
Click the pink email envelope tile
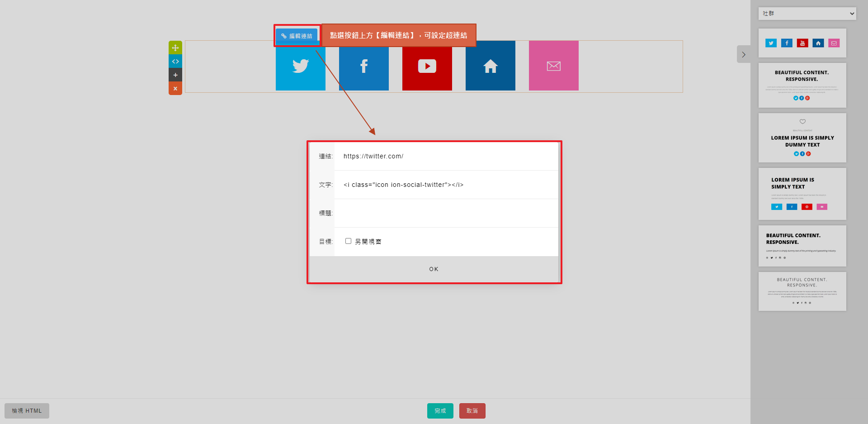tap(553, 67)
